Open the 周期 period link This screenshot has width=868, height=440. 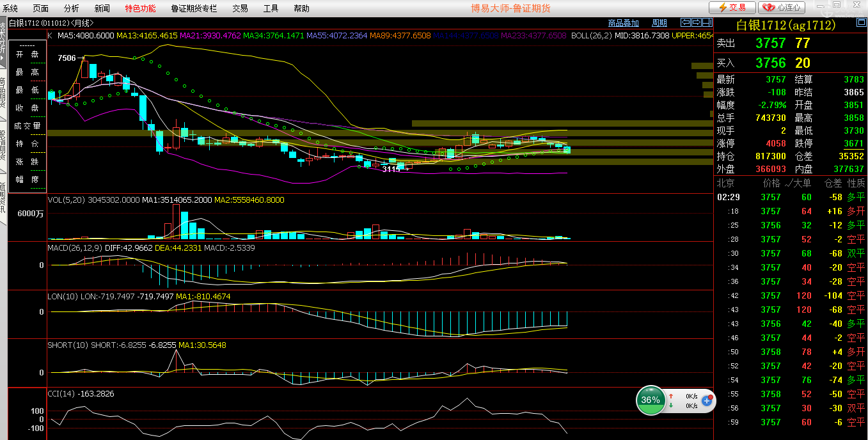point(659,24)
